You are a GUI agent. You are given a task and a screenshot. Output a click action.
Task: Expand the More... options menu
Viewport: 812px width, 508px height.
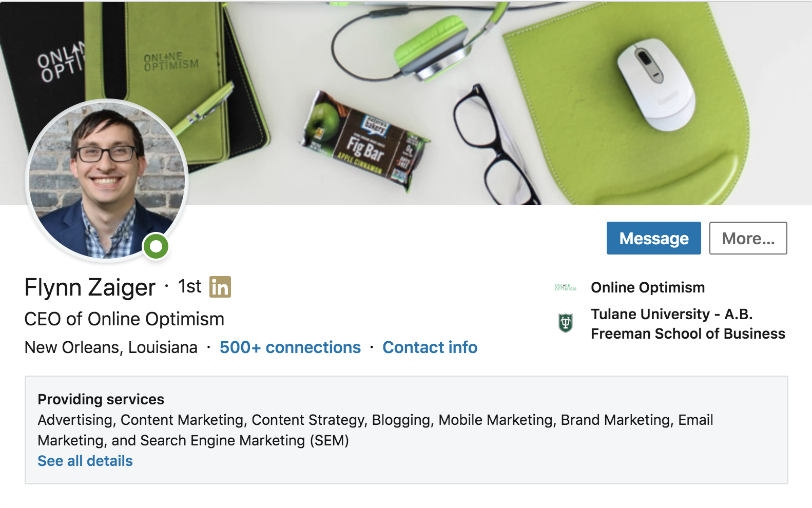coord(748,238)
